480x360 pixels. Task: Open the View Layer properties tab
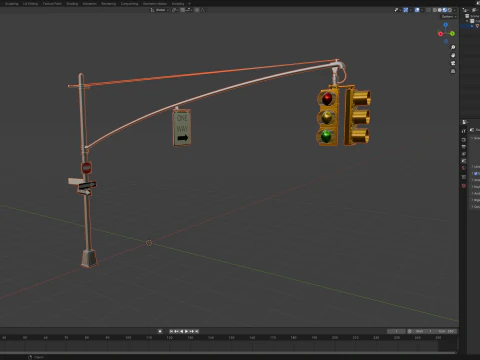point(464,154)
